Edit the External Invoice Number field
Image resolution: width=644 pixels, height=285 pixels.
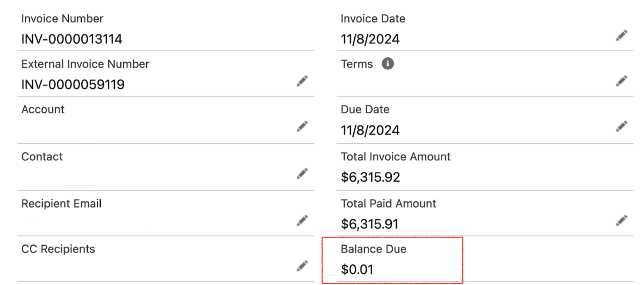click(x=302, y=81)
